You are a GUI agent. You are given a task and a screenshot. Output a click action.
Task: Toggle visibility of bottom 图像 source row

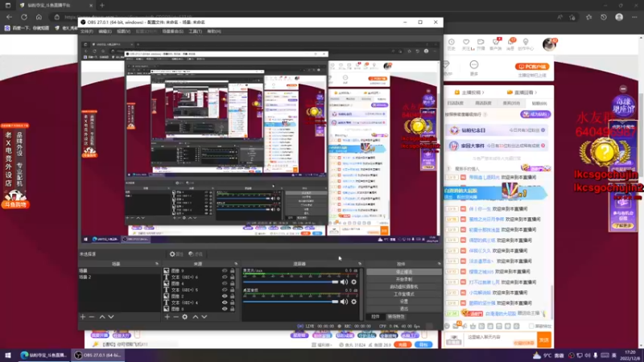[225, 309]
